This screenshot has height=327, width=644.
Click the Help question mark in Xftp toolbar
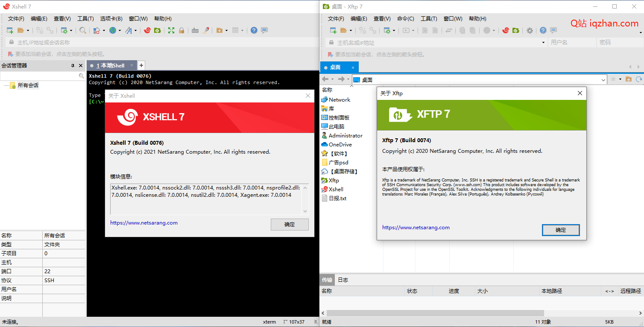coord(543,30)
